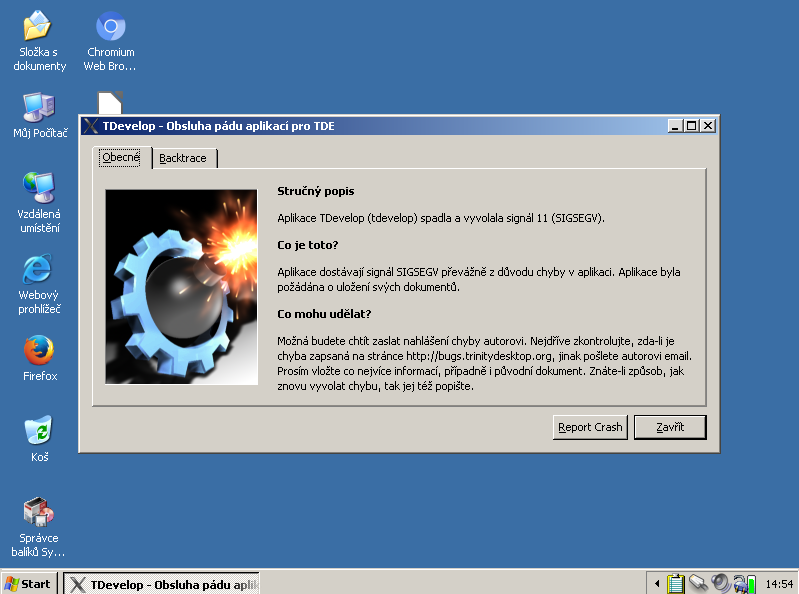This screenshot has height=594, width=799.
Task: Click the network cable tray icon
Action: point(698,583)
